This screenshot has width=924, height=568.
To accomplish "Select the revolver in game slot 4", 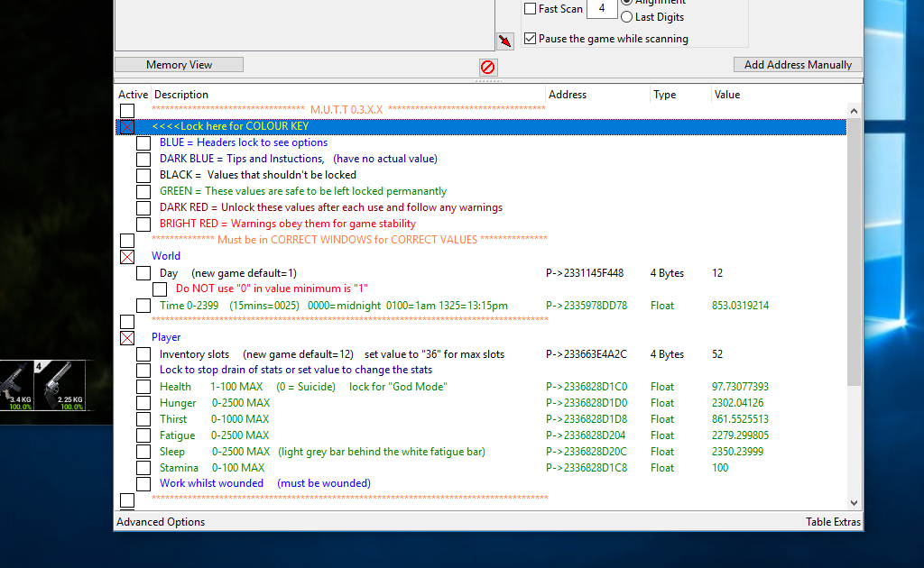I will pos(60,386).
